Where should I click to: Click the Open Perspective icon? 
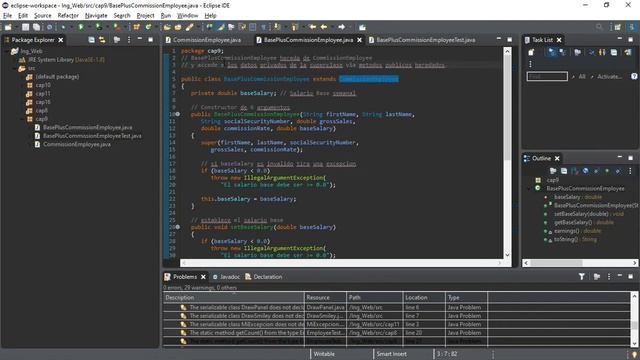point(618,27)
